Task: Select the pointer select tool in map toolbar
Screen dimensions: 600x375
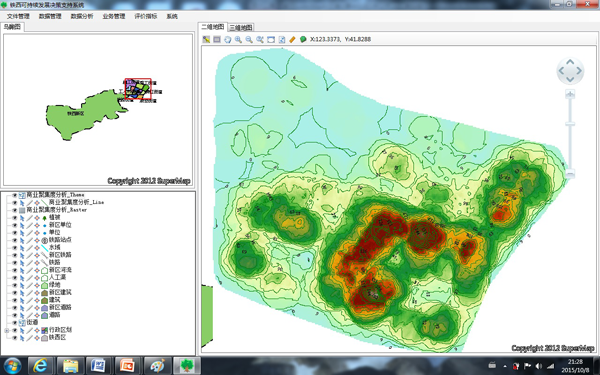Action: coord(206,39)
